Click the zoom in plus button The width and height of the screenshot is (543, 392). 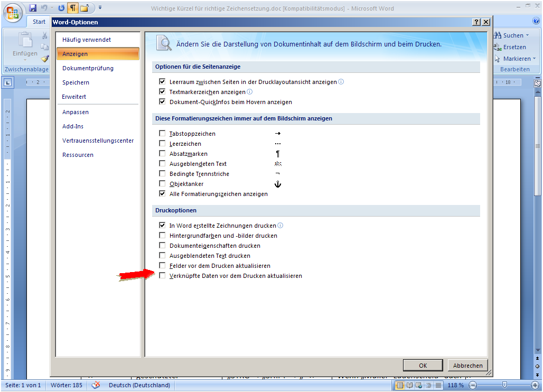[535, 385]
